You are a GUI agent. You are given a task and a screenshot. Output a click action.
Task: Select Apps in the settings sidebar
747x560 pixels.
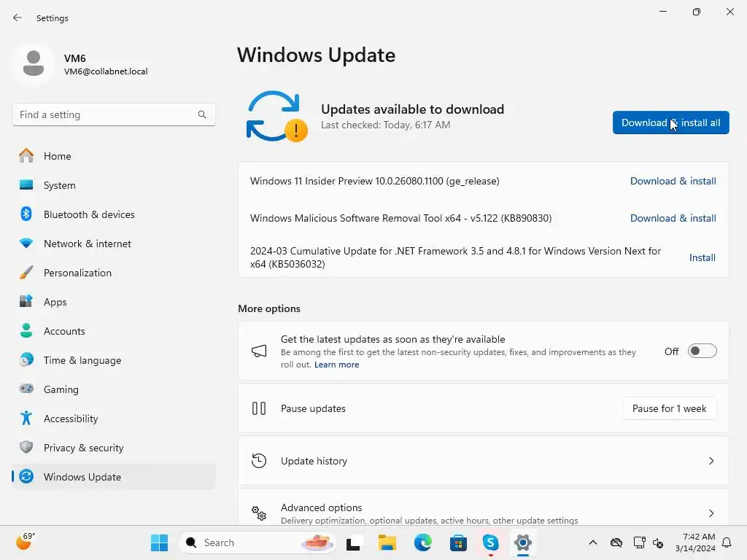coord(114,301)
